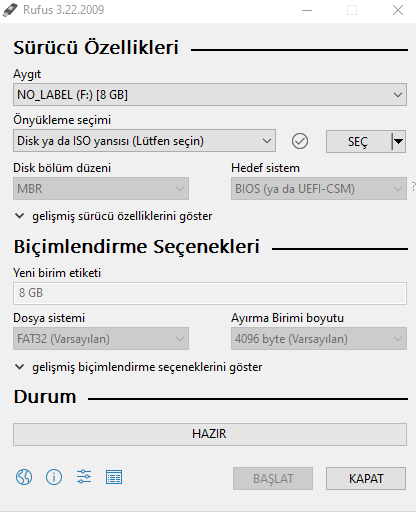Open the Önyükleme seçimi dropdown

[x=144, y=141]
